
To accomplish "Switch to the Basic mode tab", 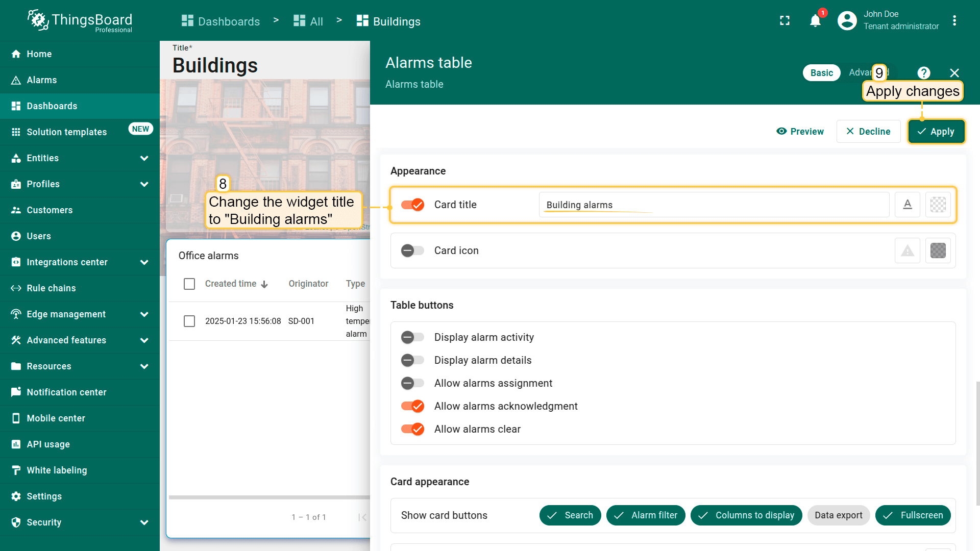I will 821,73.
